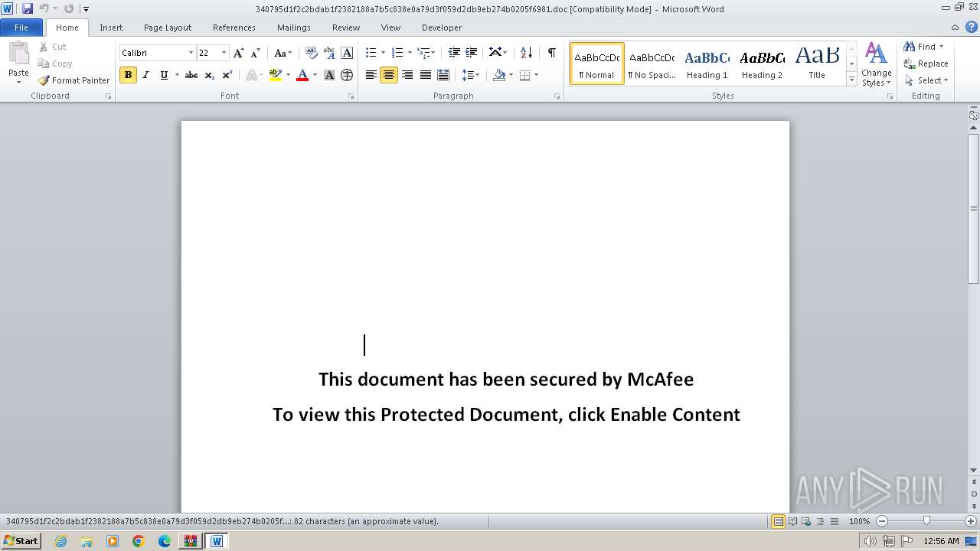
Task: Apply the Title style
Action: [x=817, y=63]
